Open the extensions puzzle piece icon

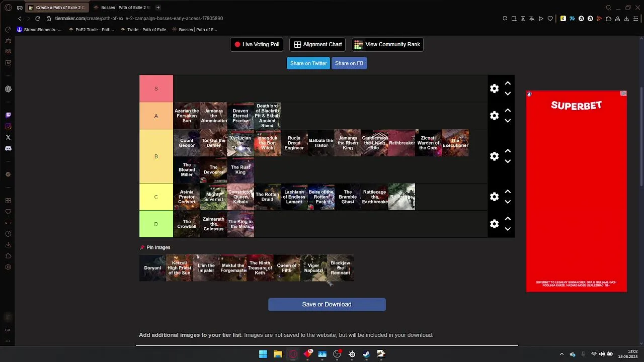608,19
